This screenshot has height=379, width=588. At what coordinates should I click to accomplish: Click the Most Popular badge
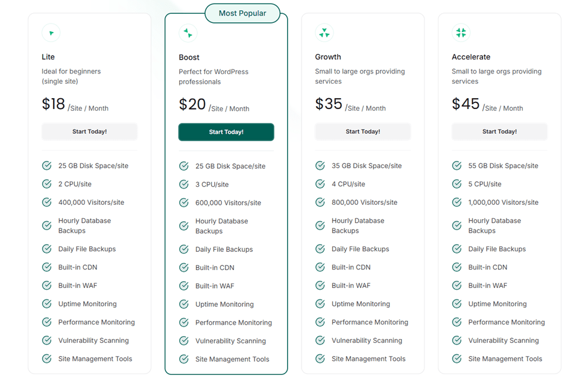point(242,13)
